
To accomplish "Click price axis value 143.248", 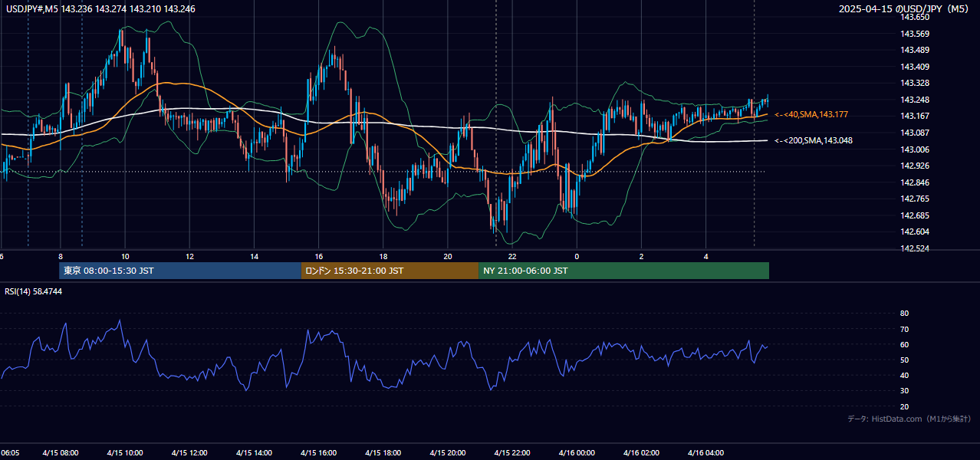I will [914, 100].
